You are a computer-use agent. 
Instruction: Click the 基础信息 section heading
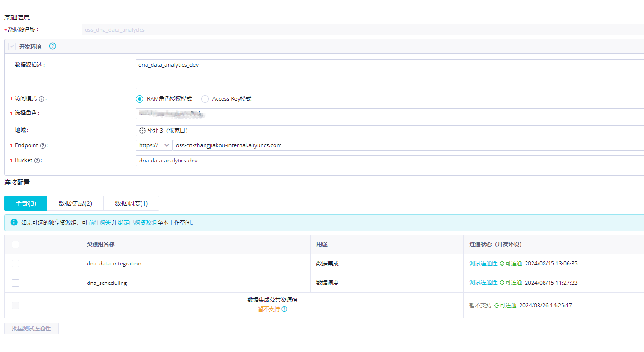17,17
